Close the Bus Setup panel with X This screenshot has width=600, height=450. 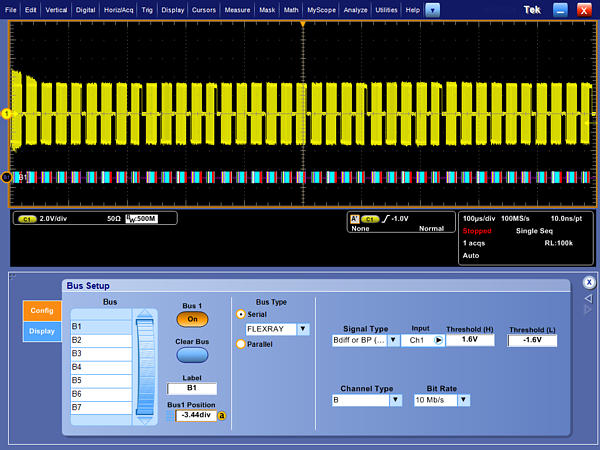point(589,282)
